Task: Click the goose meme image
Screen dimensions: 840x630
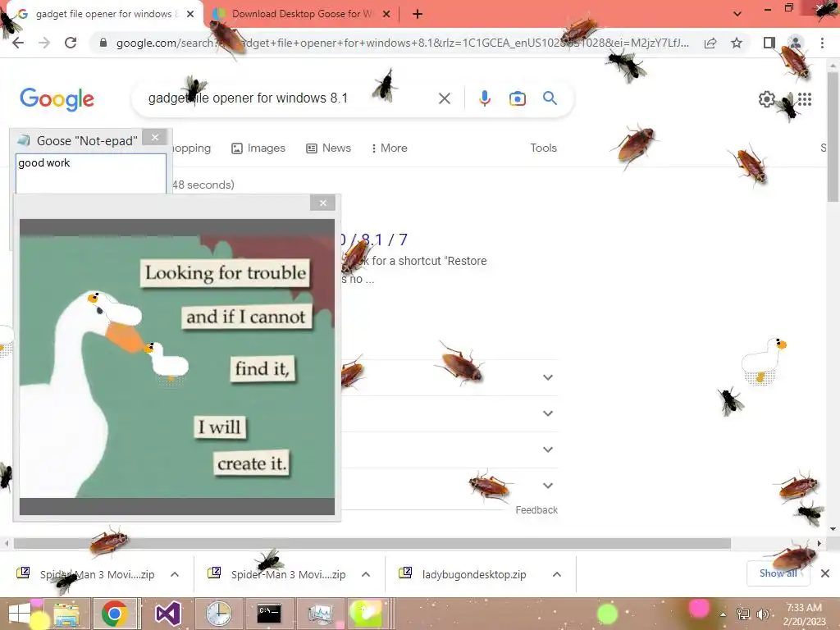Action: pos(177,367)
